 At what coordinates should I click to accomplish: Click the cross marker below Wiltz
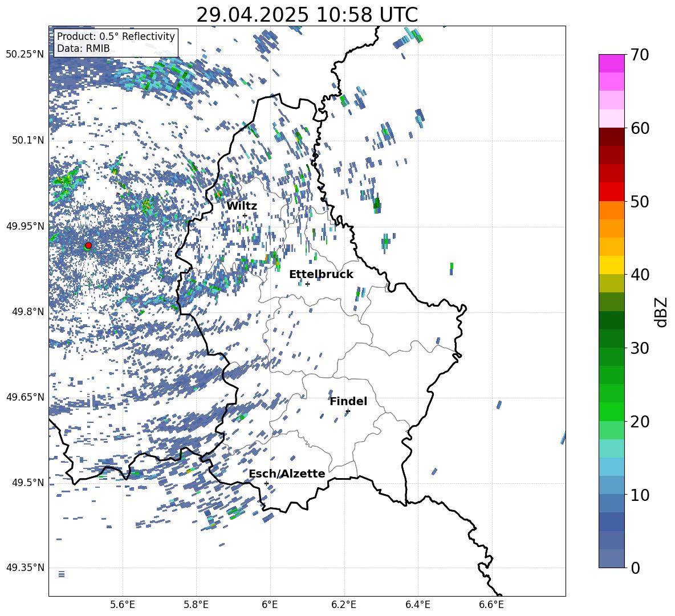coord(245,215)
